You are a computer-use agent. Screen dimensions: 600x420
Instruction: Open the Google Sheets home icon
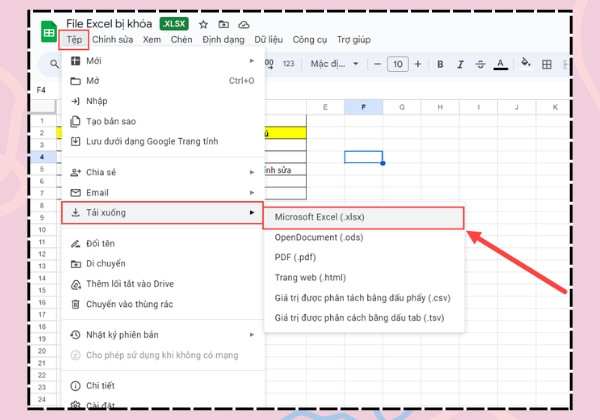tap(49, 31)
